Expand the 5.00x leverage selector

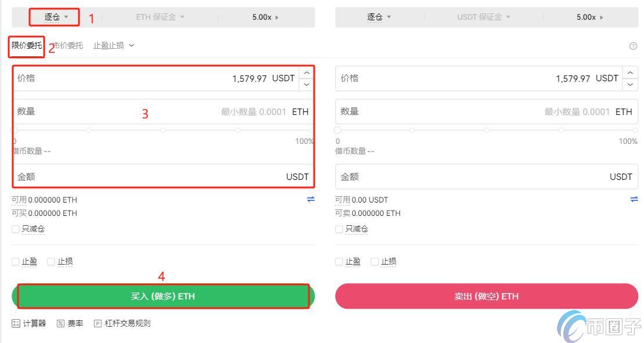point(265,17)
